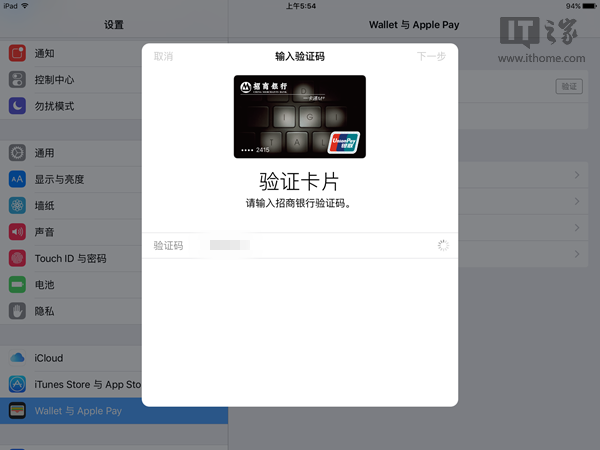Tap the 电池 battery icon
This screenshot has width=600, height=450.
[17, 285]
